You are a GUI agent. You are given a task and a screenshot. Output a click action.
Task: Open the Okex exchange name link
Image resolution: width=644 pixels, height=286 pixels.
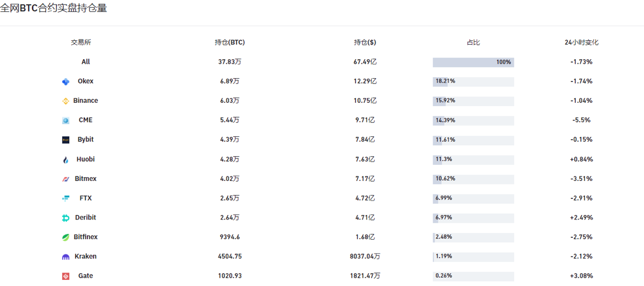tap(86, 81)
